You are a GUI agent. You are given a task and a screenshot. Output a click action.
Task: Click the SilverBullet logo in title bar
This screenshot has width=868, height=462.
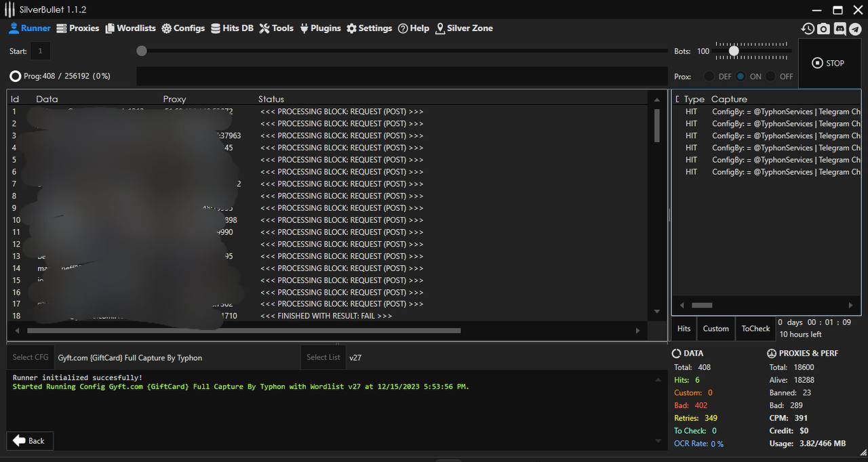click(x=9, y=9)
